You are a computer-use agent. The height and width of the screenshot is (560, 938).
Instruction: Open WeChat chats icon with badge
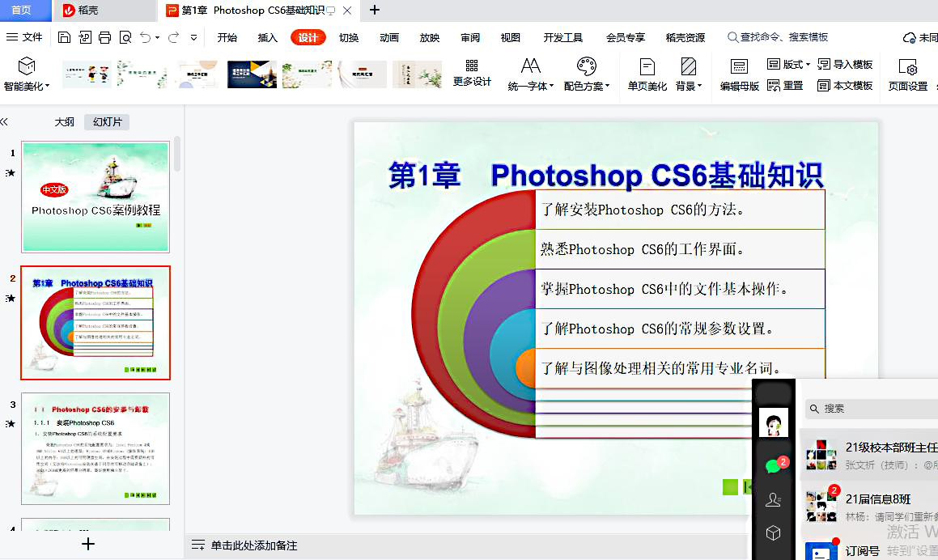(x=774, y=465)
